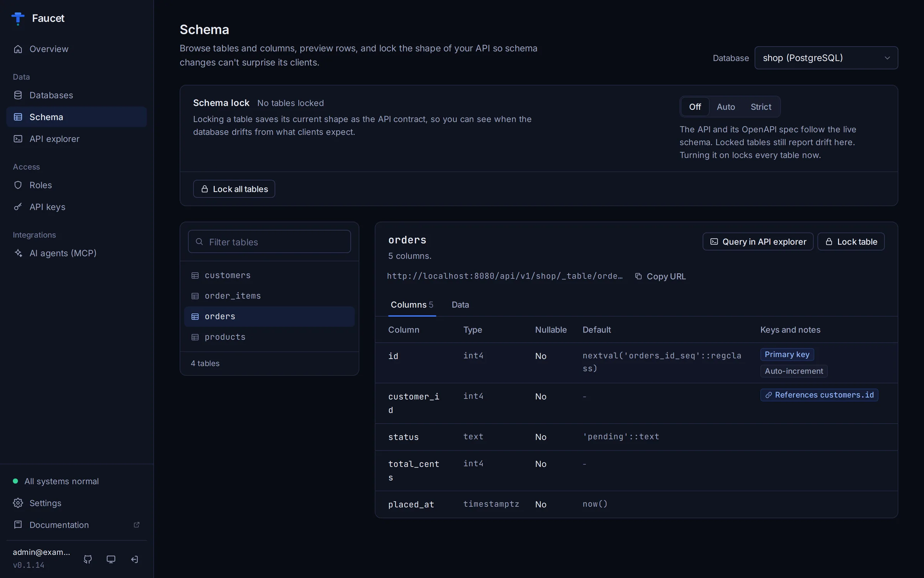Click the Primary key badge

click(787, 355)
